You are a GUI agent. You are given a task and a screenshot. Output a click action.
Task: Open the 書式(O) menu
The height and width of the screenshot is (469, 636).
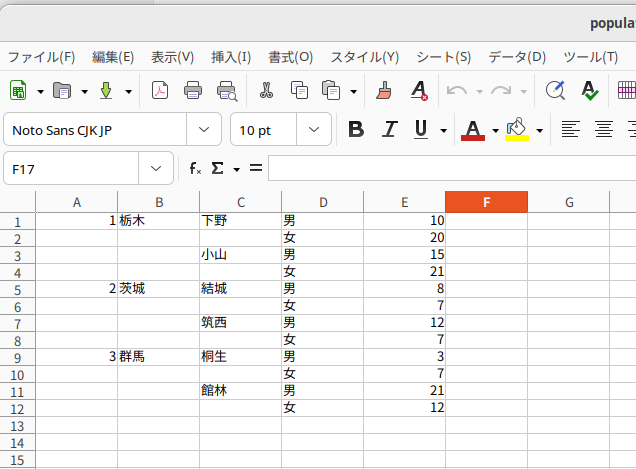(290, 57)
